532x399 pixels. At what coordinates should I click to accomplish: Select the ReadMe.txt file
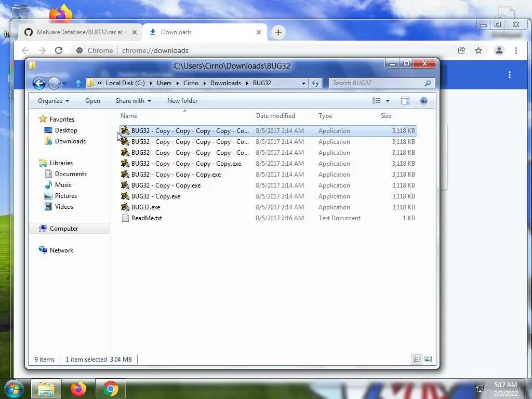[x=147, y=218]
